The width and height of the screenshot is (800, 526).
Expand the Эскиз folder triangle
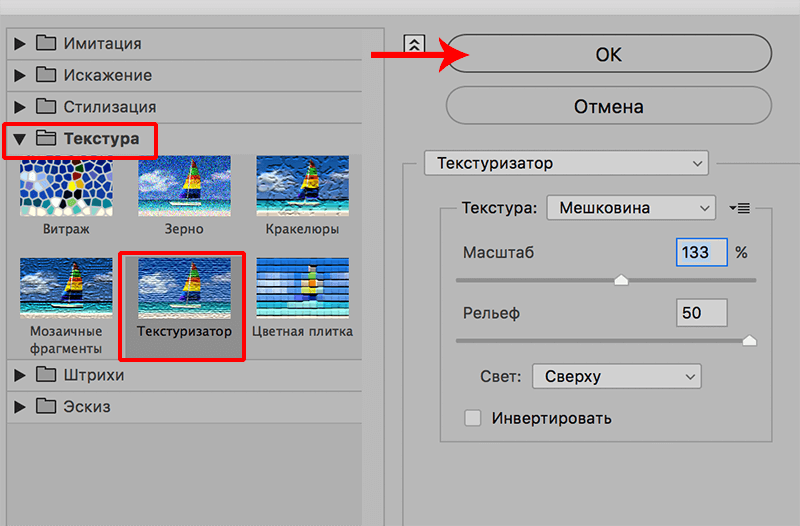pyautogui.click(x=20, y=407)
